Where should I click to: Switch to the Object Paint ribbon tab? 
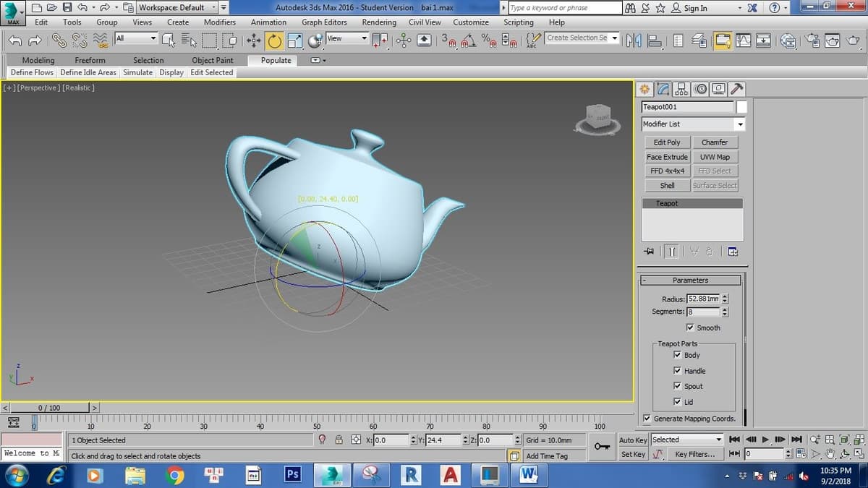(x=213, y=60)
